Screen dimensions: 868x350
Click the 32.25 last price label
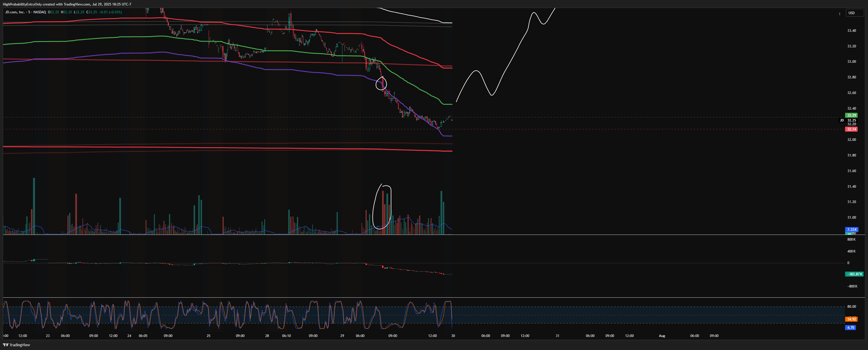tap(852, 120)
